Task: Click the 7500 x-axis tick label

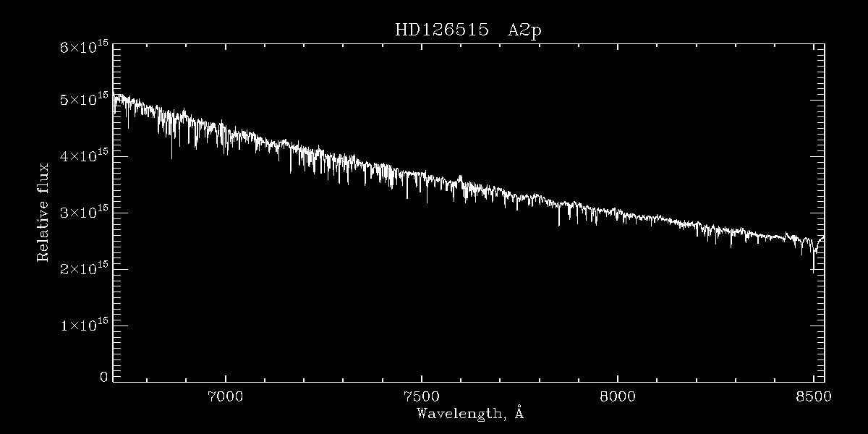Action: [x=422, y=396]
